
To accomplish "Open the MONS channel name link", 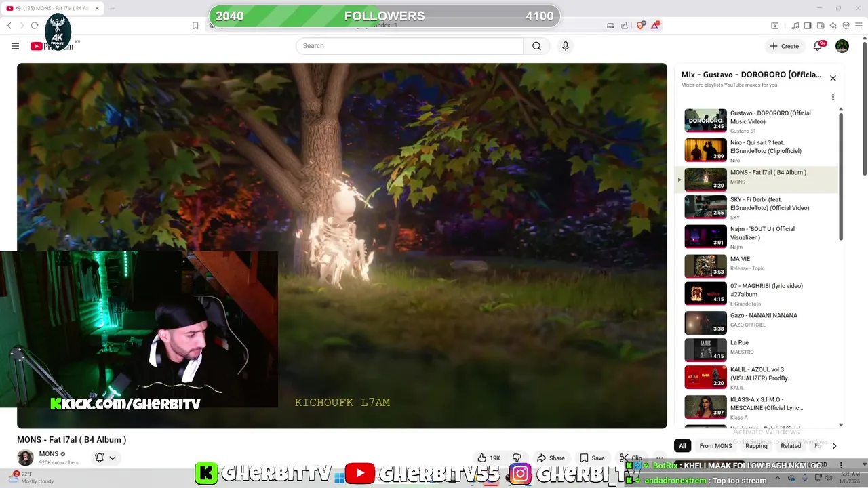I will coord(49,454).
